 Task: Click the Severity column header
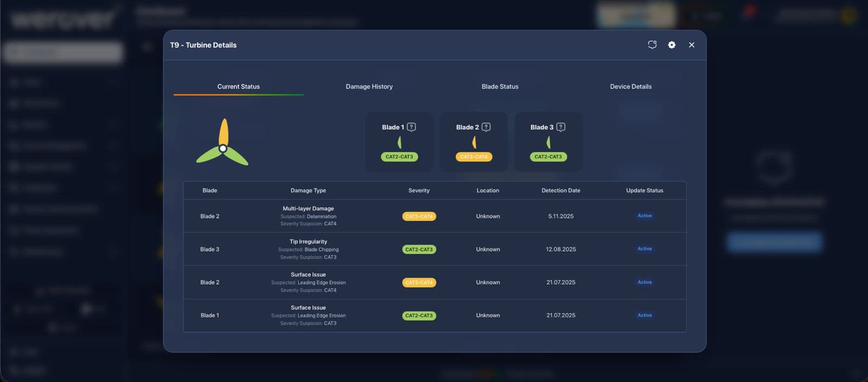(419, 191)
